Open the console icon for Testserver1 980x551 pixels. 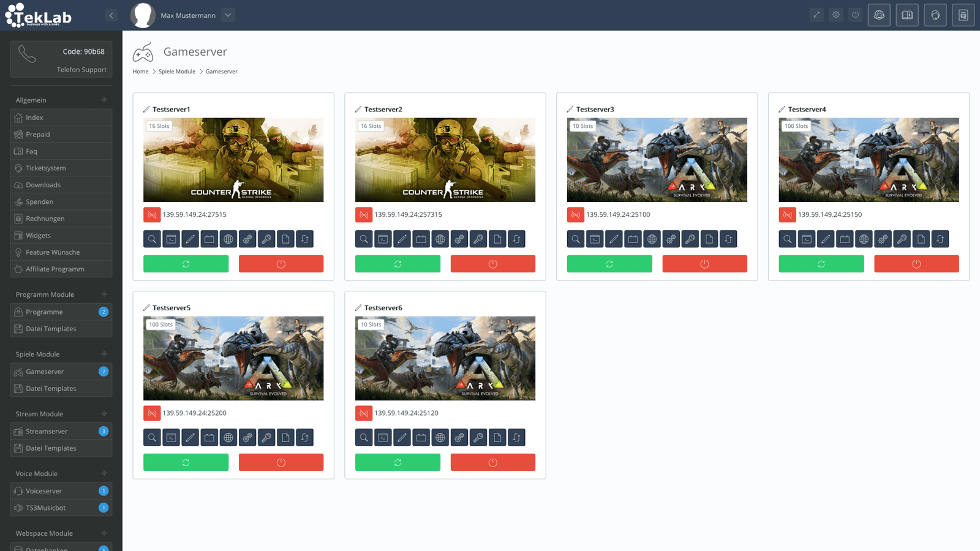(171, 239)
